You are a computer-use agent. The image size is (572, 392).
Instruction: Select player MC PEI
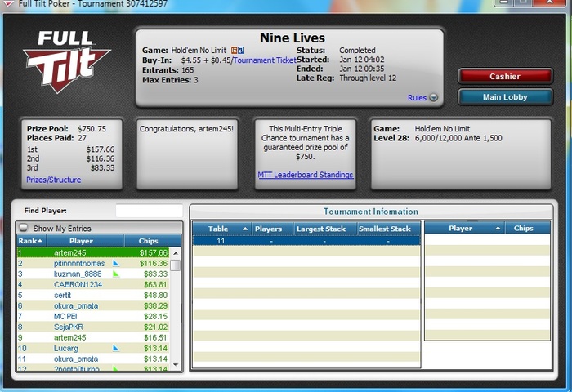click(65, 316)
